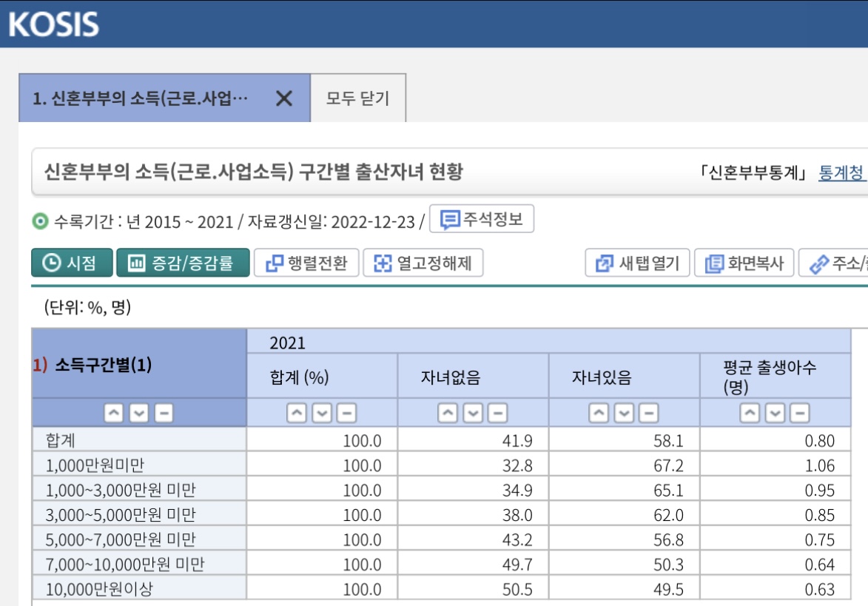
Task: Toggle 열고정해제 column freeze
Action: pos(423,263)
